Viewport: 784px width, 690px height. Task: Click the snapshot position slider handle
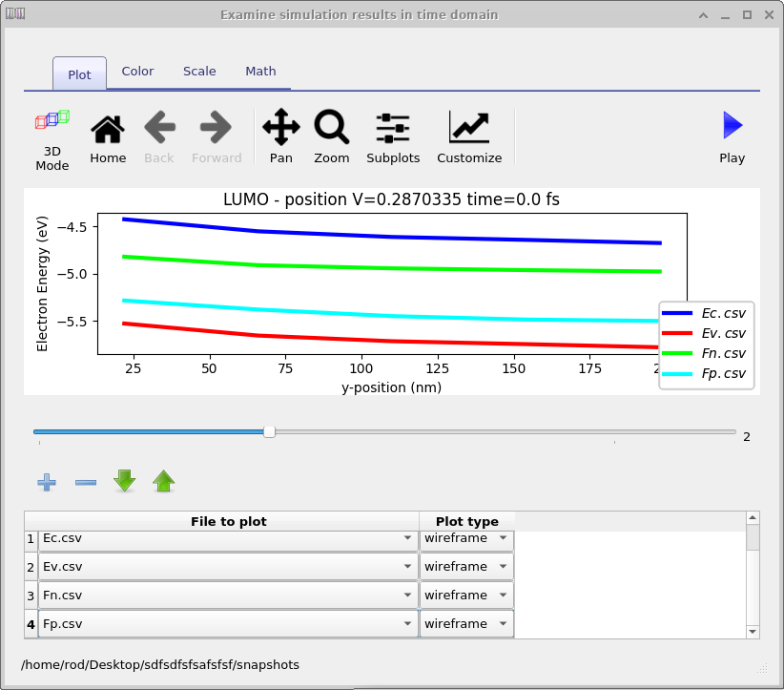click(x=269, y=432)
